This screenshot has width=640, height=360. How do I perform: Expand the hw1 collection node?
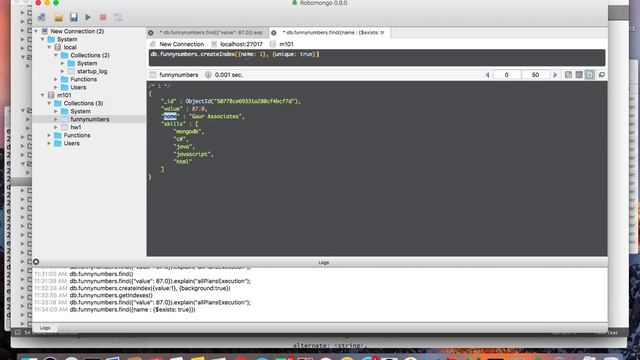[56, 127]
